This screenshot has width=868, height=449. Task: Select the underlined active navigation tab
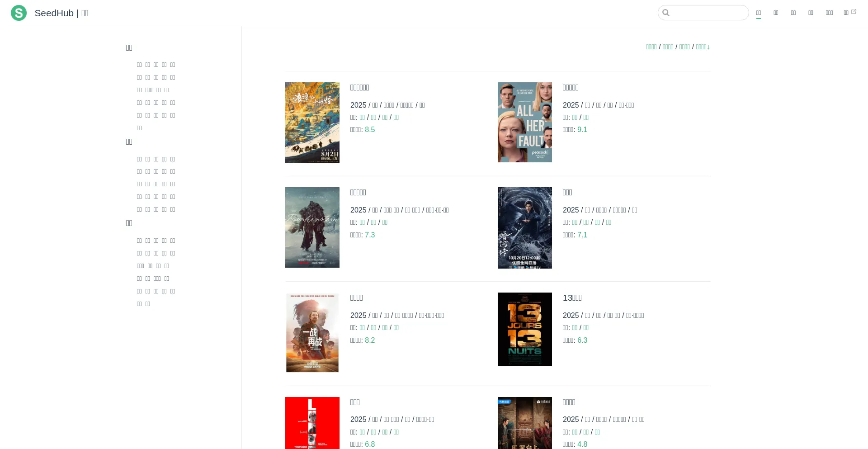click(x=758, y=13)
